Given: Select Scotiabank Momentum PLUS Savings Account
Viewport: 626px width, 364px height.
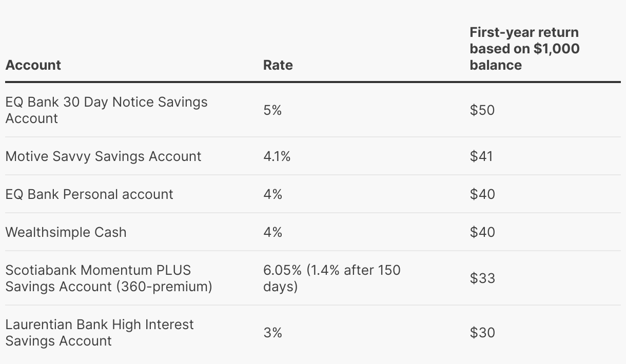Looking at the screenshot, I should pyautogui.click(x=108, y=278).
